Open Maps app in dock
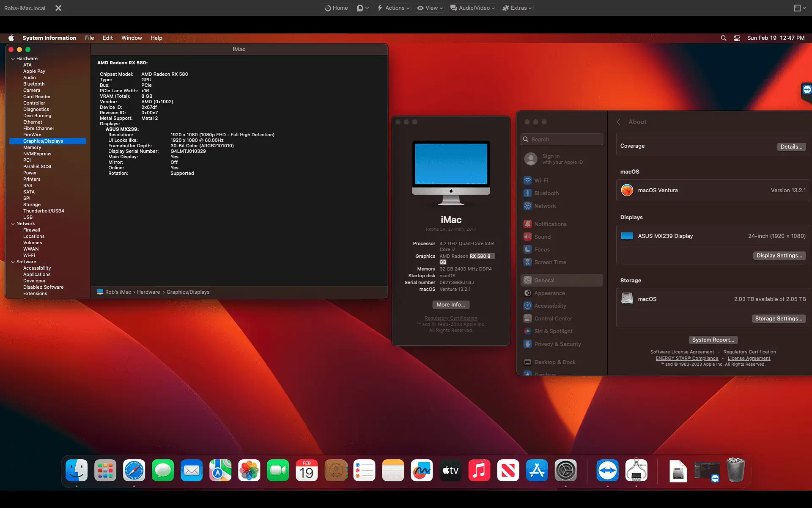Image resolution: width=812 pixels, height=508 pixels. tap(220, 470)
